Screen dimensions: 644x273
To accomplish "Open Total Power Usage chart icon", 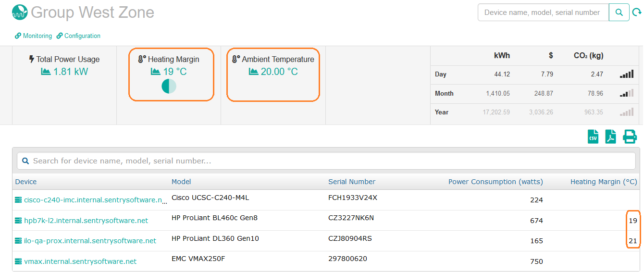I will point(46,72).
